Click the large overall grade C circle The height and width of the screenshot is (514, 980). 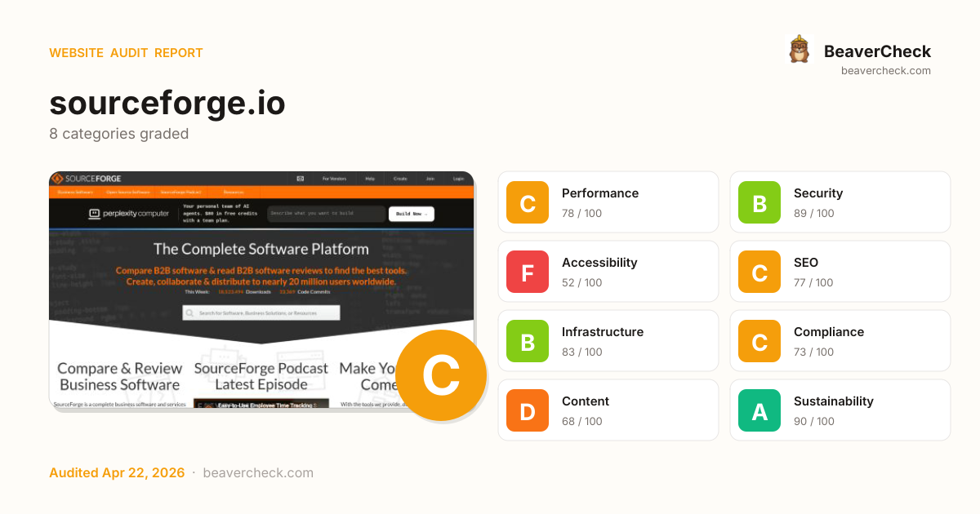point(441,376)
